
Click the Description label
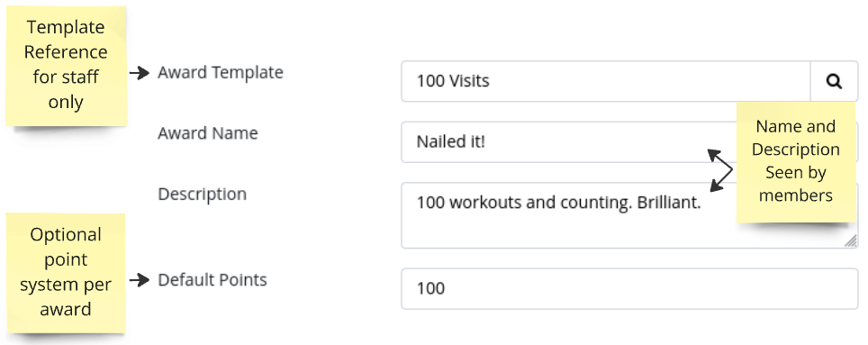click(202, 195)
